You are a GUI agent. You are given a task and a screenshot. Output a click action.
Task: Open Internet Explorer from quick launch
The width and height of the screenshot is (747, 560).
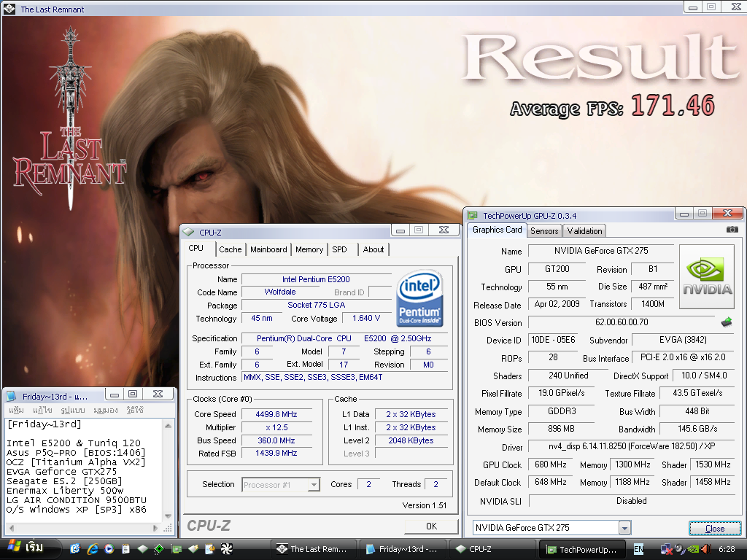[x=93, y=549]
